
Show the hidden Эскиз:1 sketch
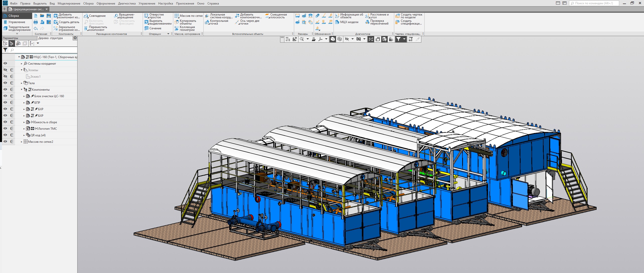click(5, 76)
